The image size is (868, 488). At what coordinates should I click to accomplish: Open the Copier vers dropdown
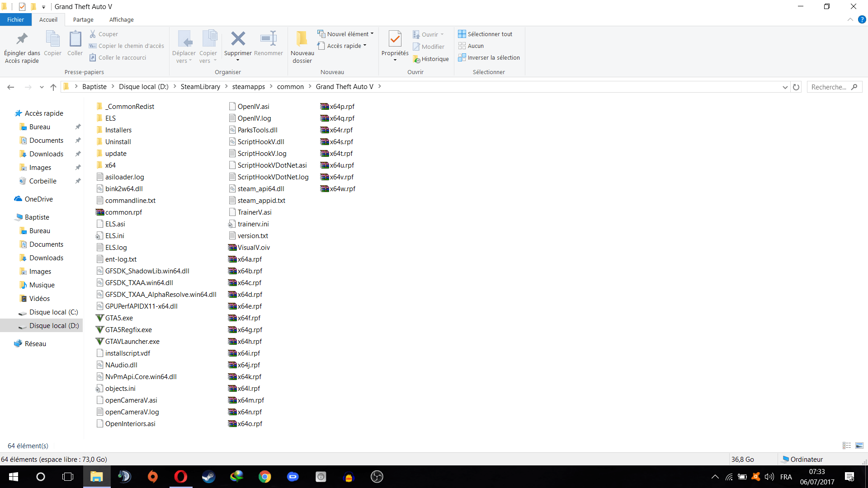tap(208, 47)
